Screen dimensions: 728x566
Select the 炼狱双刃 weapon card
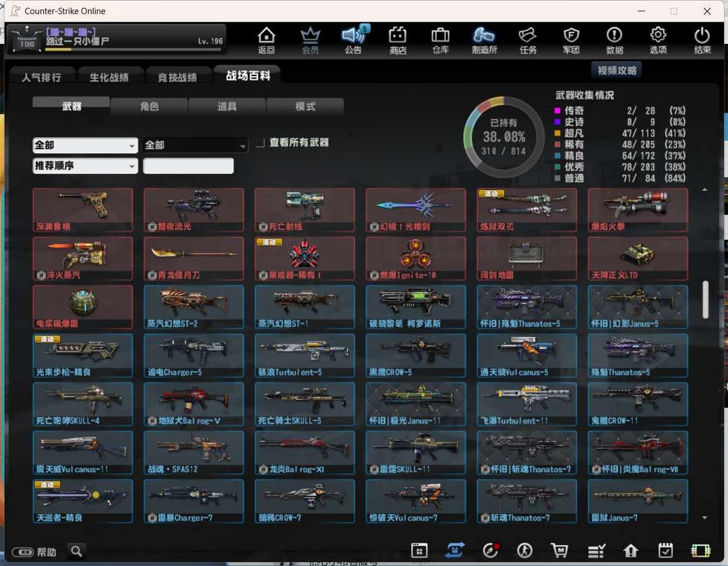point(527,210)
